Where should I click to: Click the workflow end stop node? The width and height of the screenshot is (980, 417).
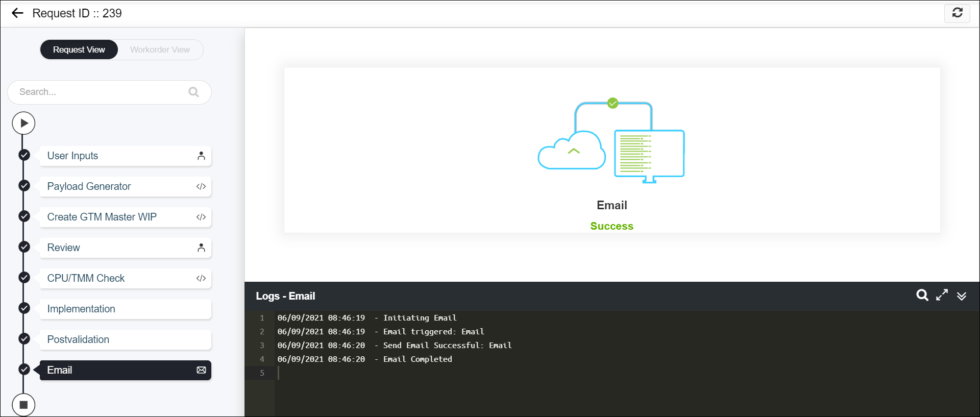click(x=23, y=405)
